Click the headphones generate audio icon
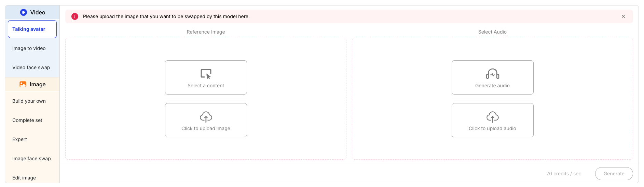The height and width of the screenshot is (187, 644). coord(492,74)
